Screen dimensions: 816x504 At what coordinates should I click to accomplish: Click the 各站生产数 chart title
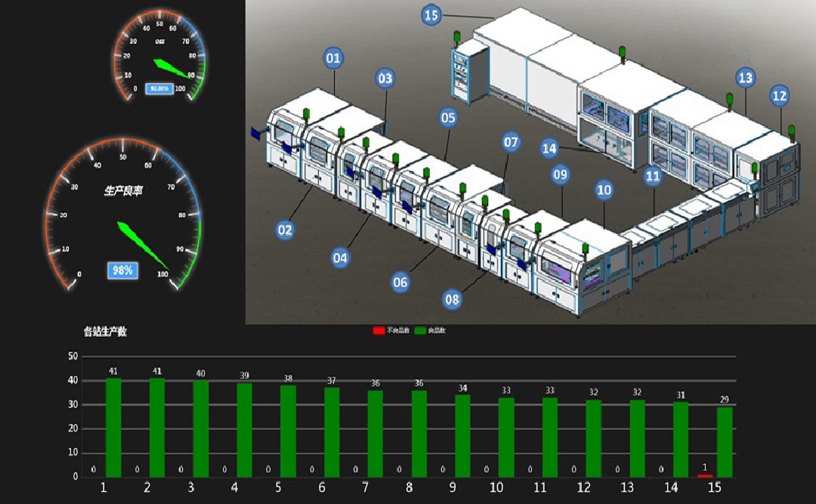(x=105, y=332)
